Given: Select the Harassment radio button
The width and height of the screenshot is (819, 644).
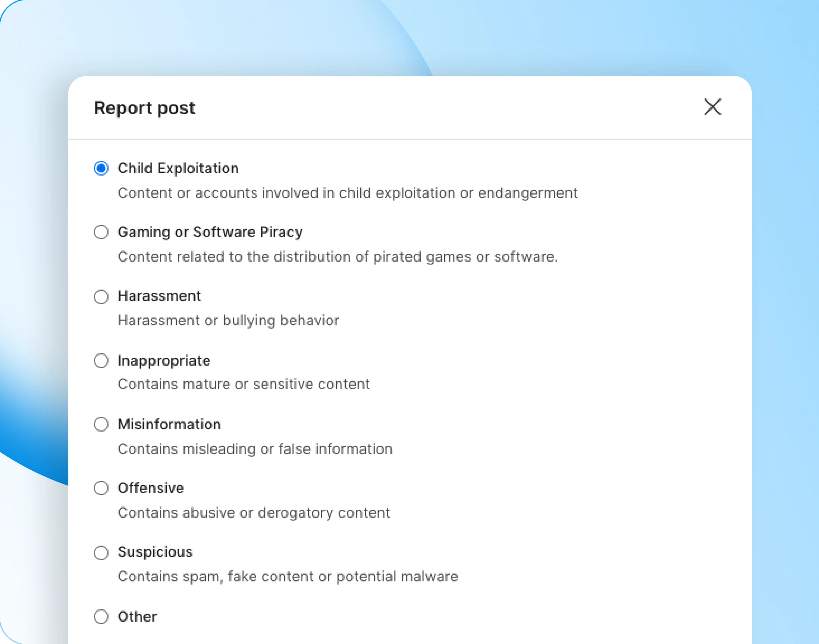Looking at the screenshot, I should click(101, 296).
